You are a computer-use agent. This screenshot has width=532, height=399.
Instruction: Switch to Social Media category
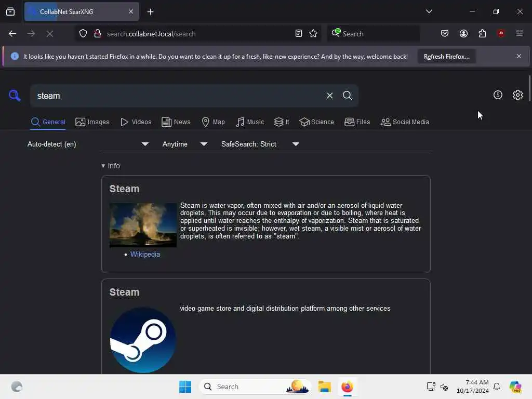click(x=405, y=122)
